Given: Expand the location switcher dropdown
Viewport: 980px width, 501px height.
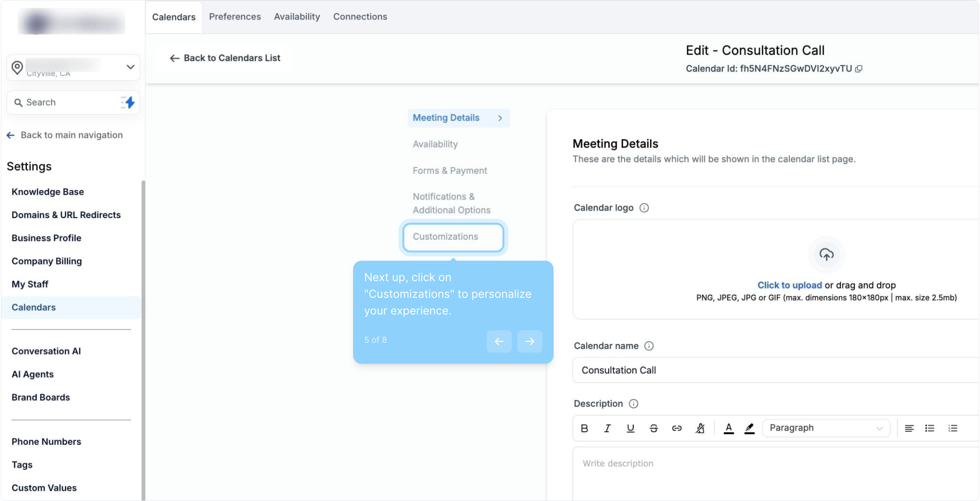Looking at the screenshot, I should tap(130, 67).
